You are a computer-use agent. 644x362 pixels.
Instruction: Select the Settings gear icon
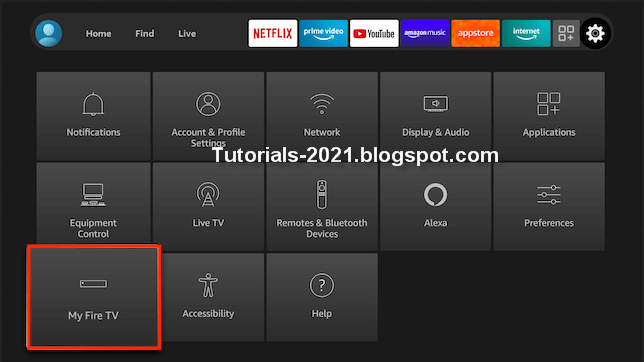(x=595, y=33)
